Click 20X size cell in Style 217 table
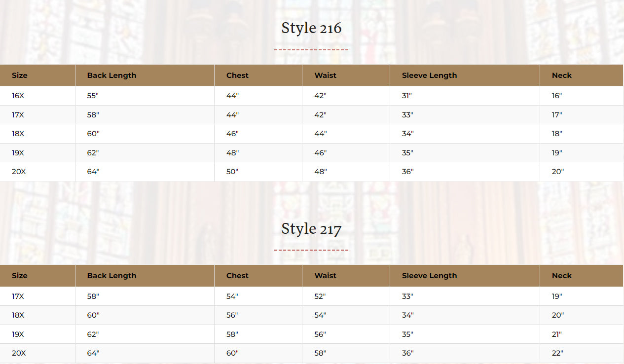 (x=19, y=353)
